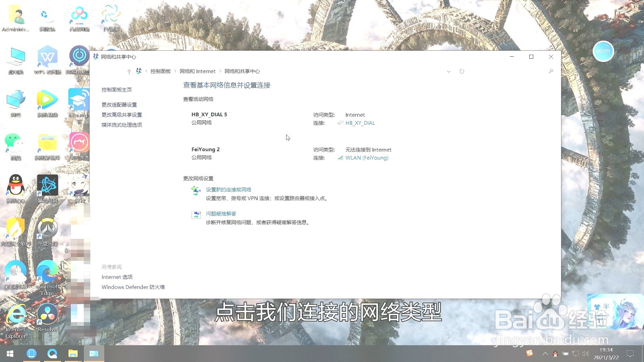Open 媒体流式处理选项 link
Image resolution: width=644 pixels, height=362 pixels.
tap(122, 125)
